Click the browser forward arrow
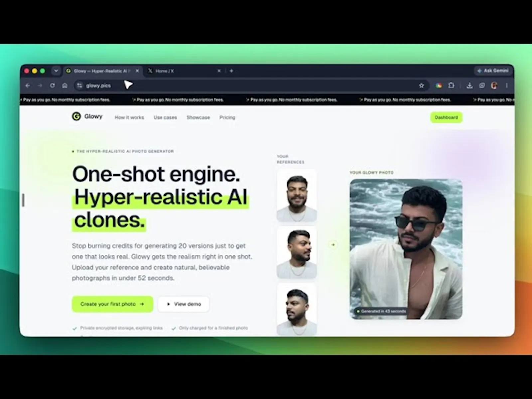This screenshot has width=532, height=399. pyautogui.click(x=40, y=85)
